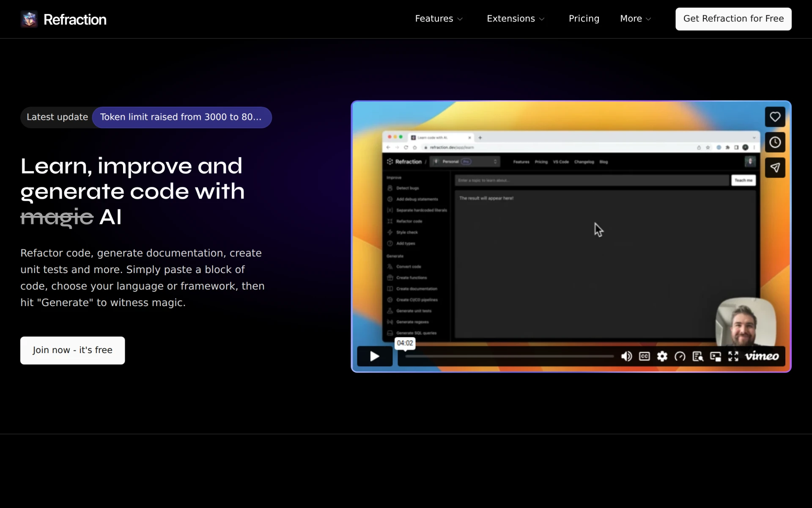Viewport: 812px width, 508px height.
Task: Click the Vimeo logo in player
Action: tap(762, 356)
